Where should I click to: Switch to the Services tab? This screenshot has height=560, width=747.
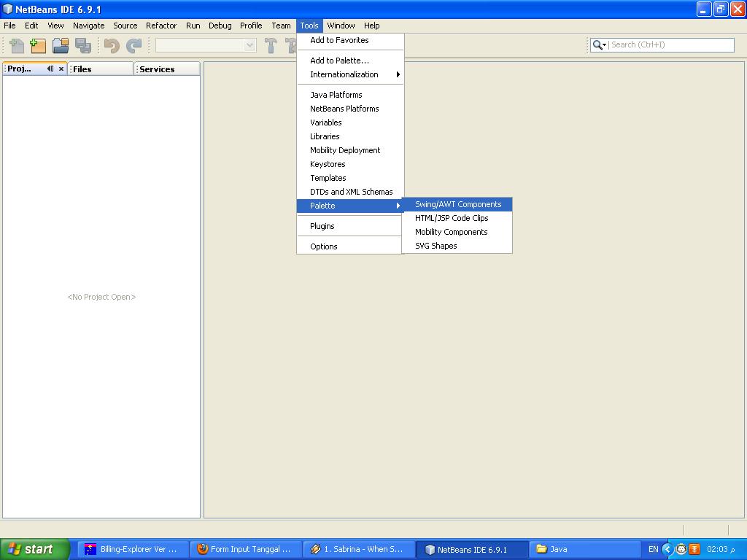(x=167, y=69)
